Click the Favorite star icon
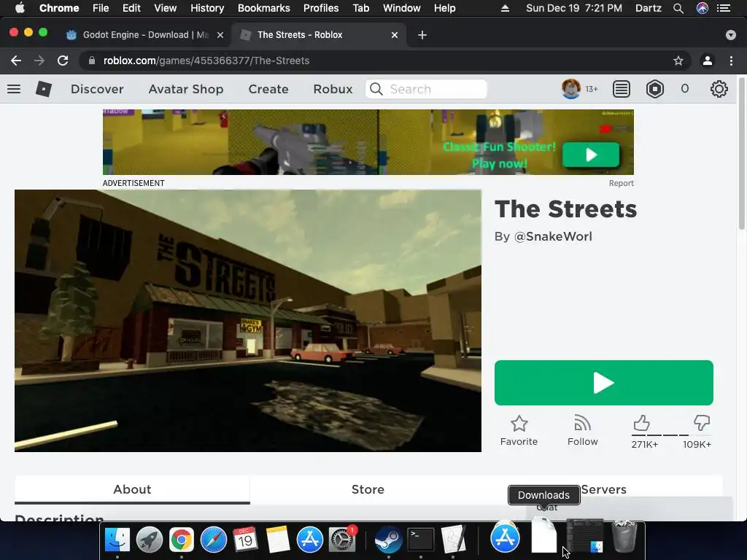The width and height of the screenshot is (747, 560). coord(519,424)
